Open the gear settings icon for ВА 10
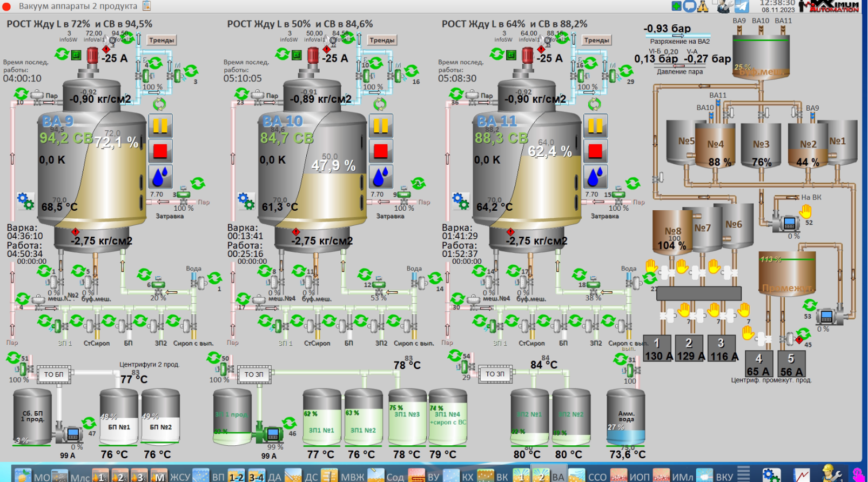 tap(246, 201)
